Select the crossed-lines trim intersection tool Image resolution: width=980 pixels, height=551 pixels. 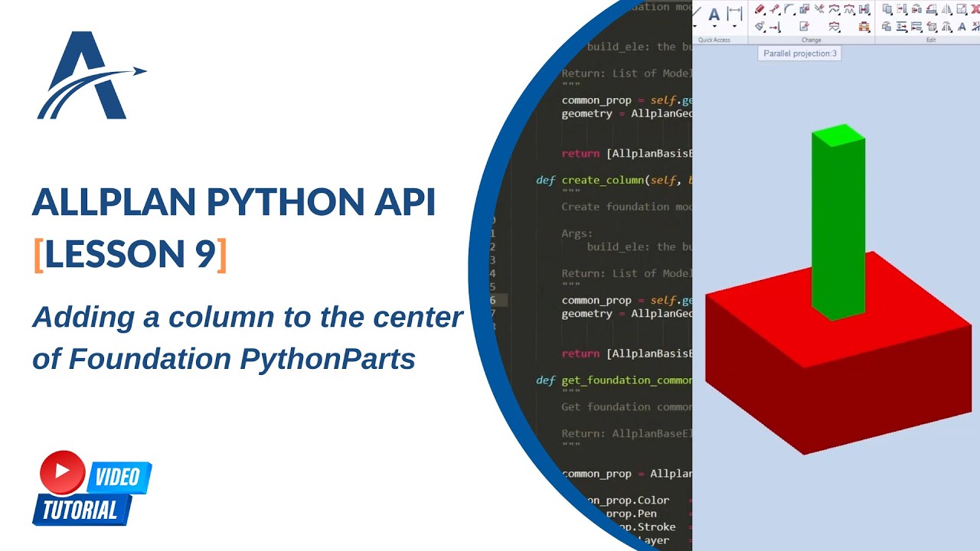pyautogui.click(x=820, y=9)
